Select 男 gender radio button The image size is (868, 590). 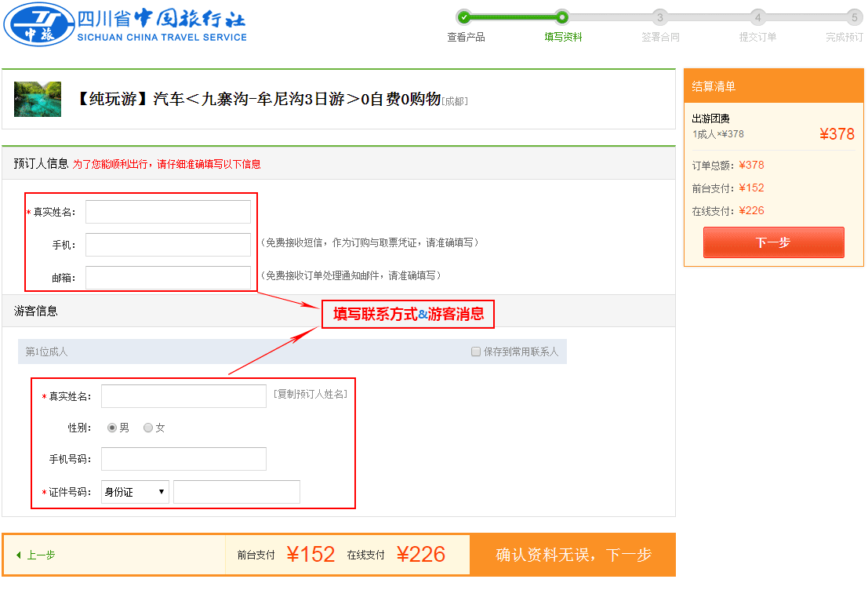point(112,428)
